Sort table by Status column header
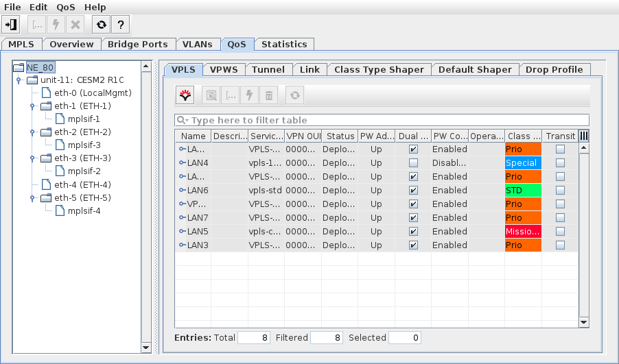Screen dimensions: 619x364 click(x=340, y=136)
